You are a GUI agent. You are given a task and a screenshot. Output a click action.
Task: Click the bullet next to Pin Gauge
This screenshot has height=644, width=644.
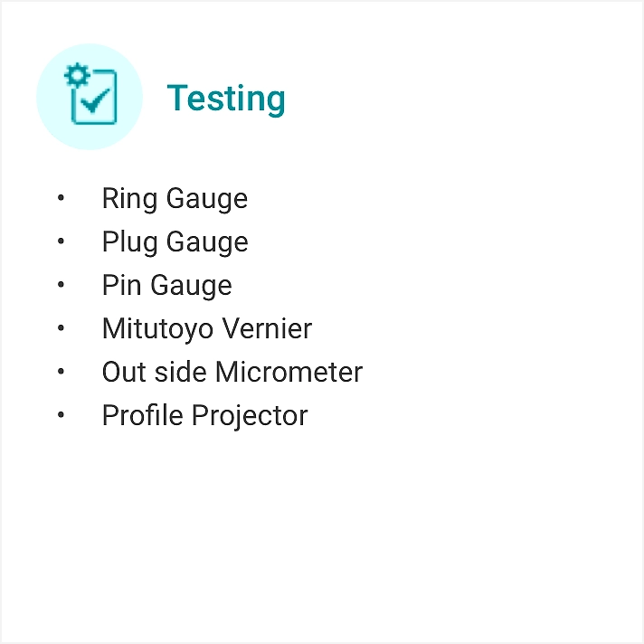61,285
